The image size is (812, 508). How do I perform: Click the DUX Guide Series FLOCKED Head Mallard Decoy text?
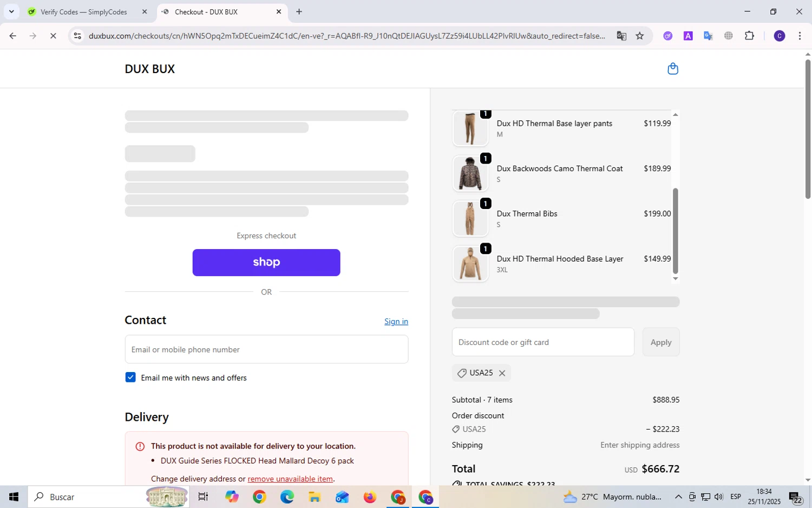[257, 461]
